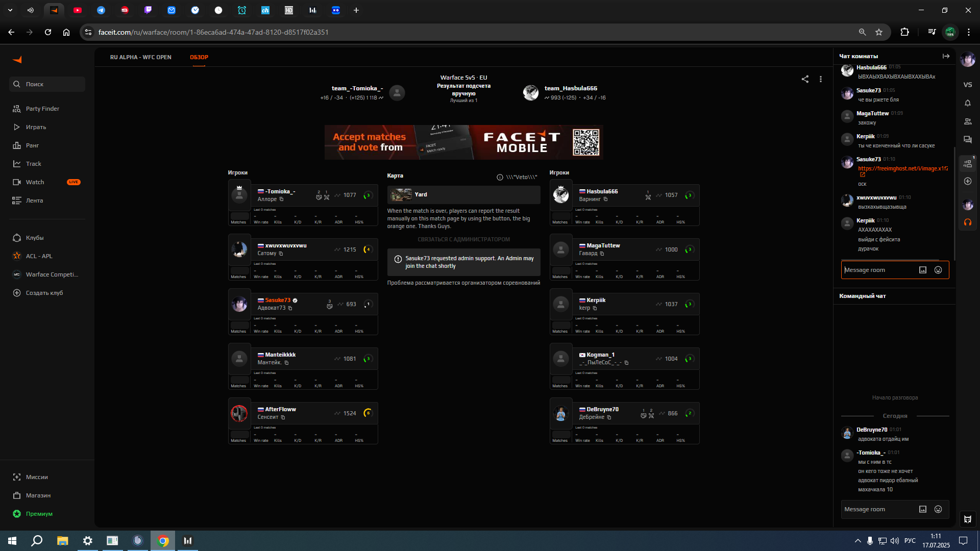This screenshot has height=551, width=980.
Task: Open Windows Start menu
Action: tap(12, 541)
